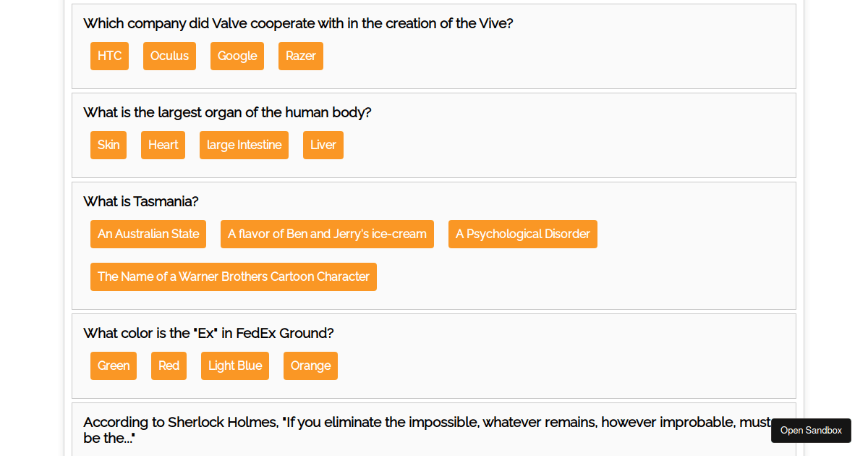Pick A Psychological Disorder answer

(x=522, y=234)
